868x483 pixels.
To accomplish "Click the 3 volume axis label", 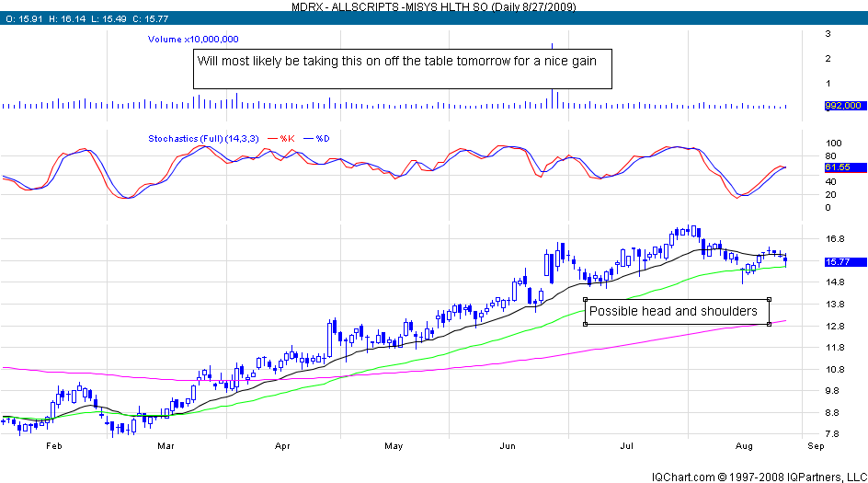I will click(828, 33).
